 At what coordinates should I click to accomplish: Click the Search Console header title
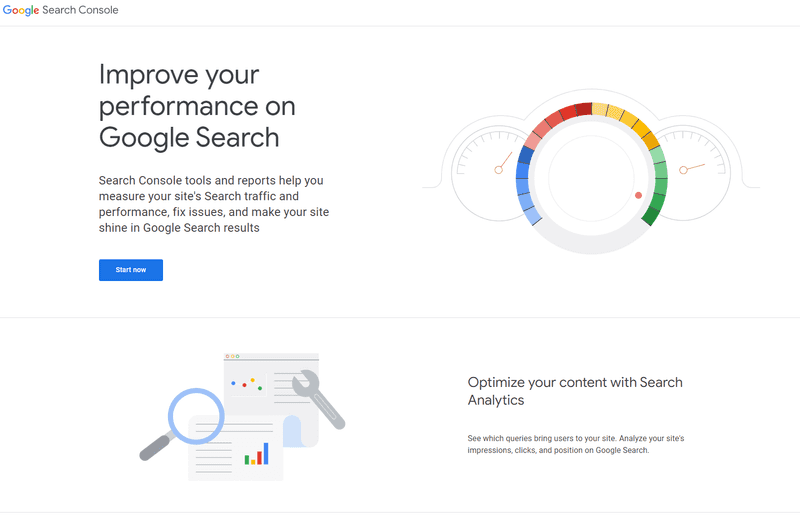coord(80,10)
